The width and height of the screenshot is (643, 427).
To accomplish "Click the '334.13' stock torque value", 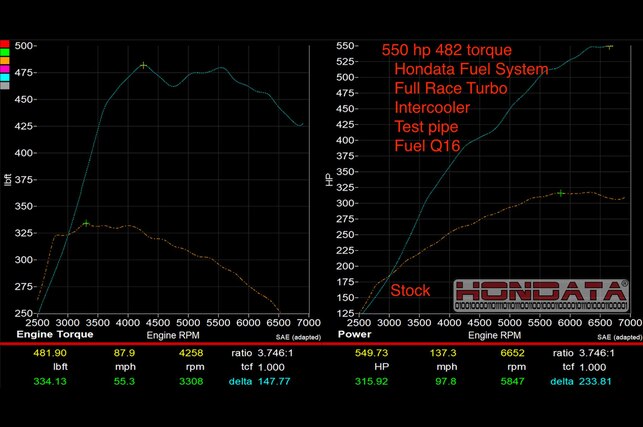I will [50, 381].
